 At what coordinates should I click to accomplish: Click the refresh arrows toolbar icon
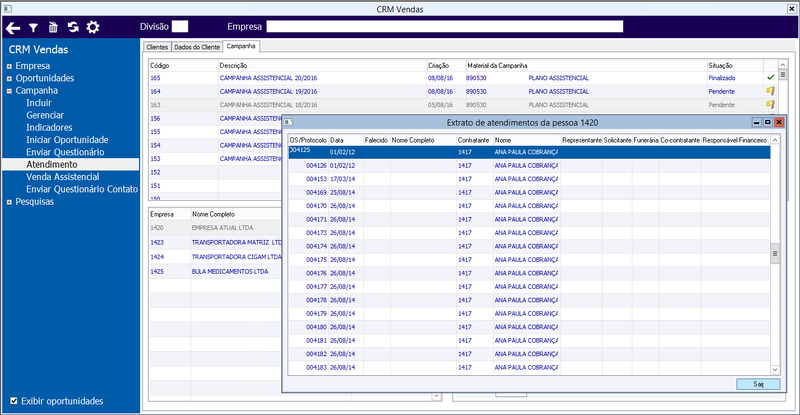pos(73,27)
